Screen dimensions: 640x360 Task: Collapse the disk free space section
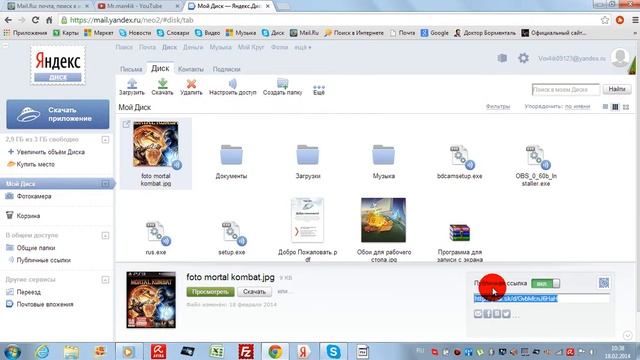[x=105, y=140]
